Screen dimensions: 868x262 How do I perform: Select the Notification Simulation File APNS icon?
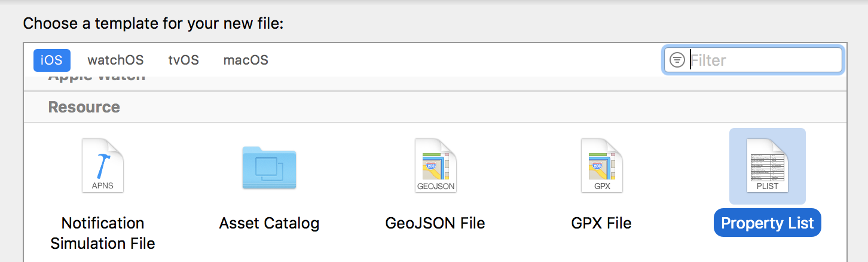[102, 165]
